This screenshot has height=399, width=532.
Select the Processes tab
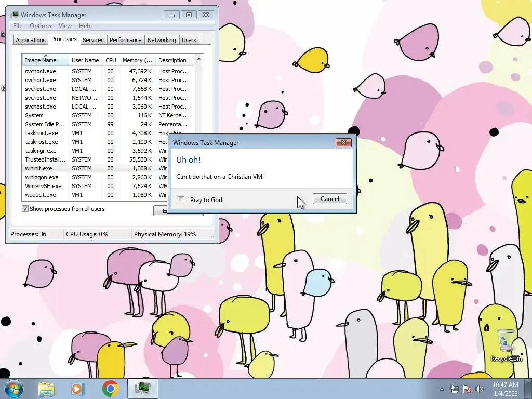click(x=64, y=39)
